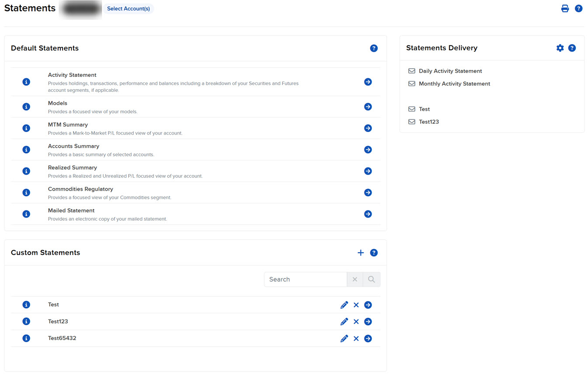The height and width of the screenshot is (375, 588).
Task: Delete the Test123 statement using the X icon
Action: coord(356,321)
